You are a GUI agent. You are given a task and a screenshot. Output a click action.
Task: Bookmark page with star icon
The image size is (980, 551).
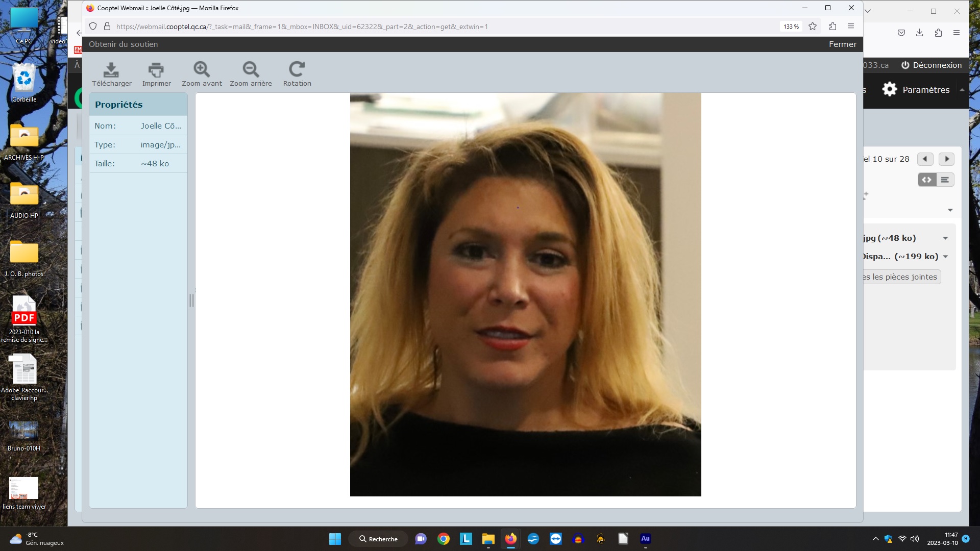(813, 27)
